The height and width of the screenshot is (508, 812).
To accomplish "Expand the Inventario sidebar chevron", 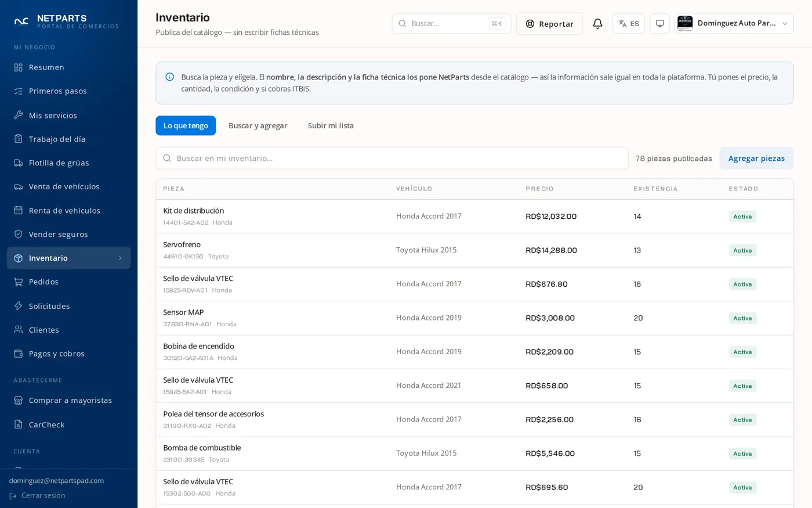I will pyautogui.click(x=120, y=258).
